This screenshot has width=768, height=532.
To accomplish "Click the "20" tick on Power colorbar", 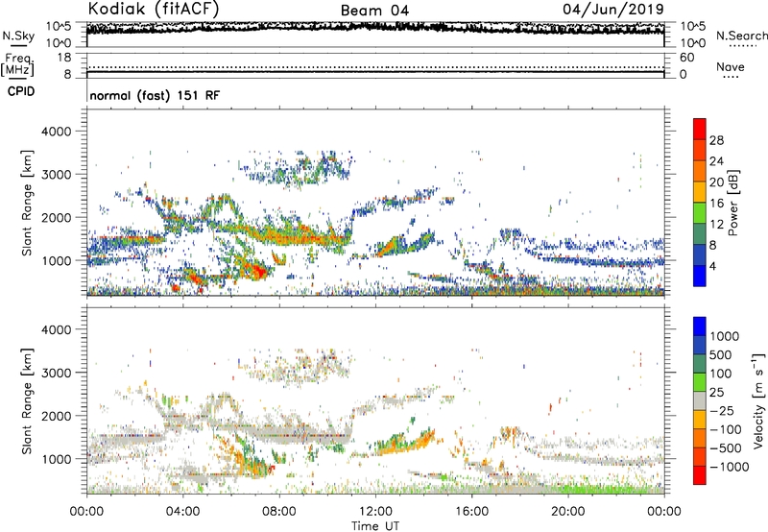I will (x=716, y=182).
